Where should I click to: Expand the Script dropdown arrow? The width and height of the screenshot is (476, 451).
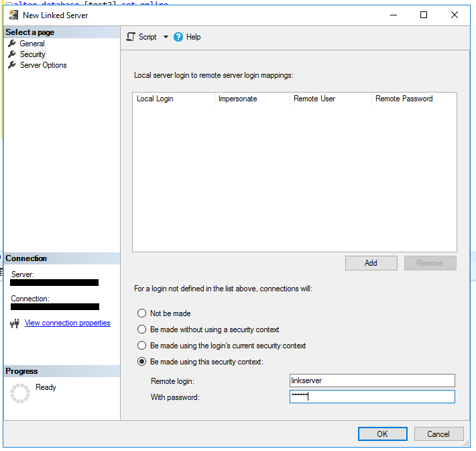tap(166, 37)
